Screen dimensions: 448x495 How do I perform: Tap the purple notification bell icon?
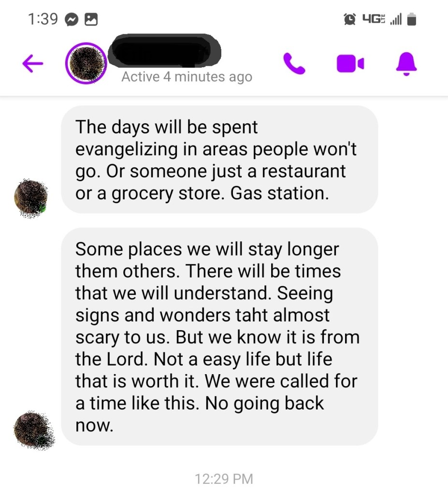(x=406, y=64)
